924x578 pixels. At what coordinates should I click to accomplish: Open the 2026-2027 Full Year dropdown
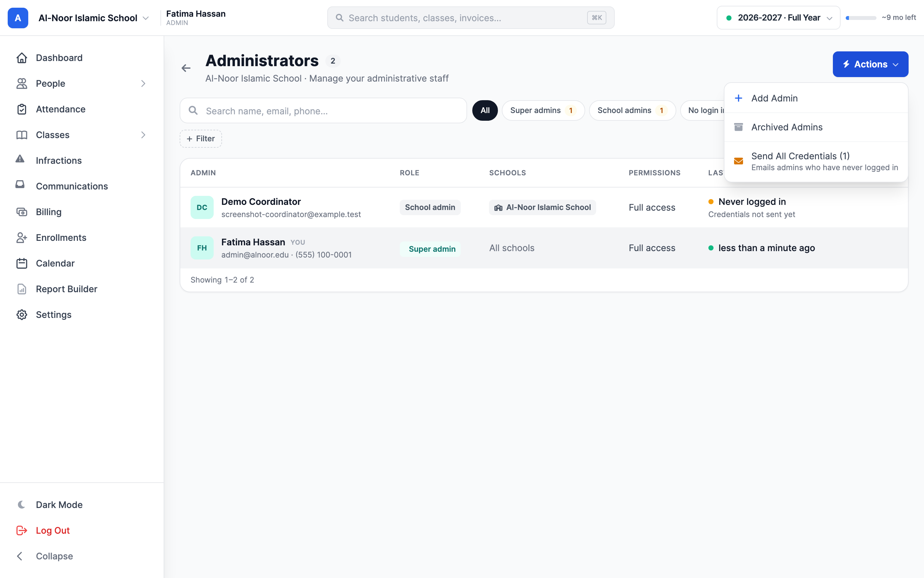pos(778,18)
